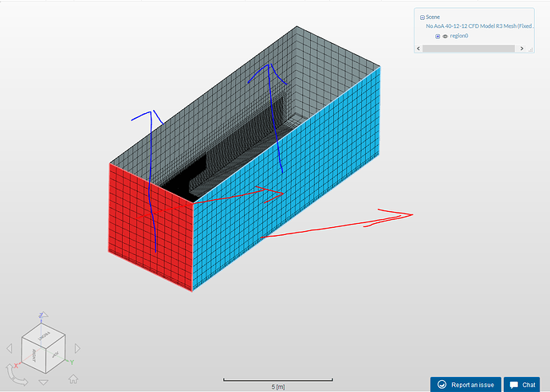Rotate view with left arrow of cube

pyautogui.click(x=10, y=349)
